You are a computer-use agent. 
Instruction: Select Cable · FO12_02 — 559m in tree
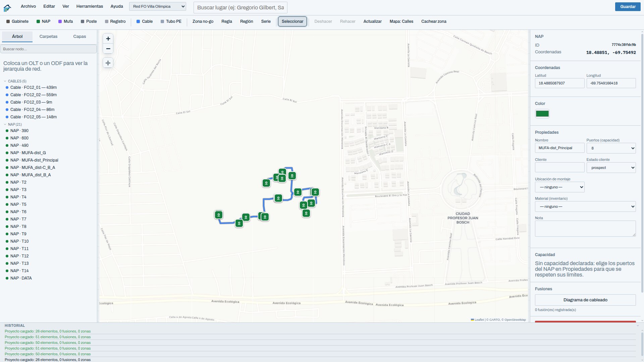pyautogui.click(x=33, y=95)
